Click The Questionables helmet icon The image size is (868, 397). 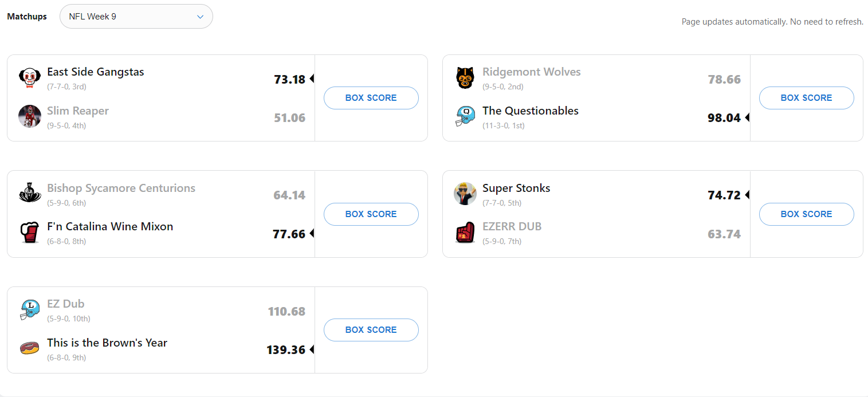[x=465, y=116]
